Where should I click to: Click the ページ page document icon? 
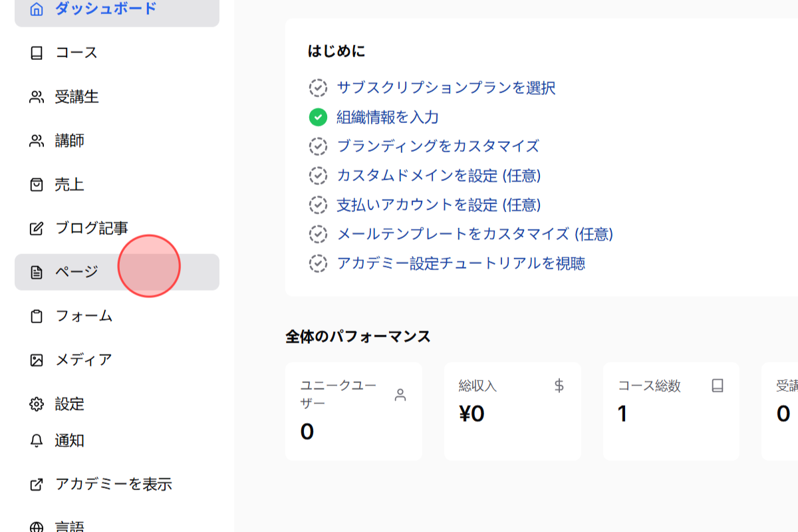click(37, 272)
